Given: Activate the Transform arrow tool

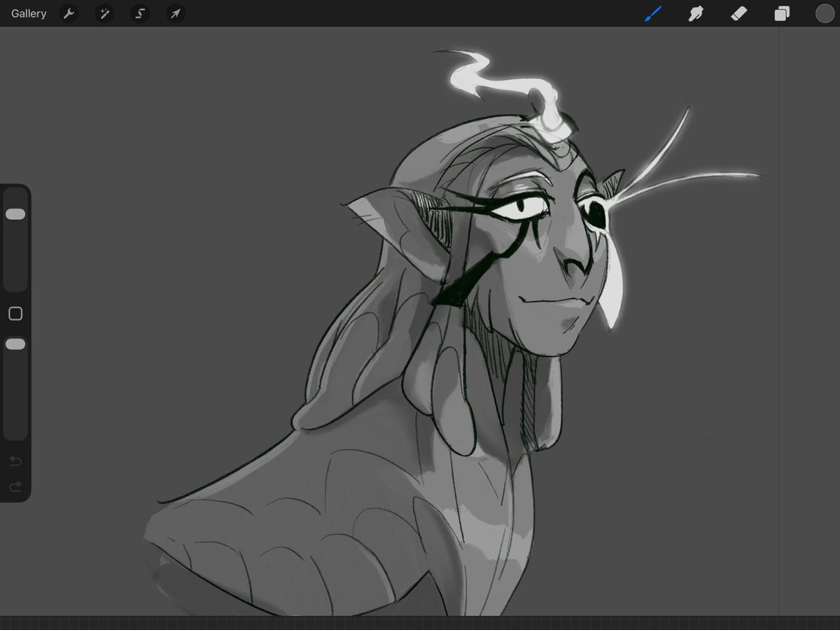Looking at the screenshot, I should [176, 13].
